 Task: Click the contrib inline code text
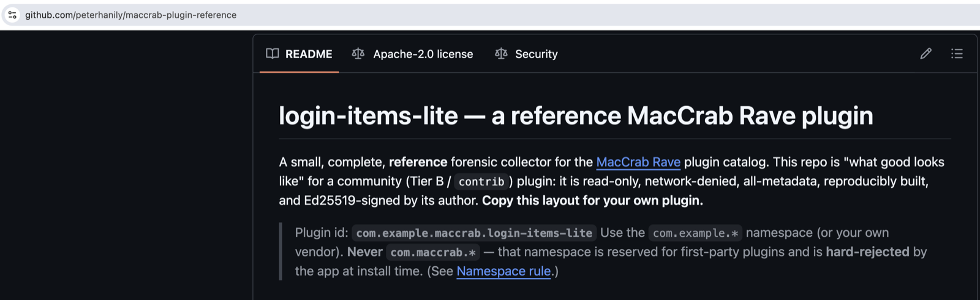coord(481,182)
